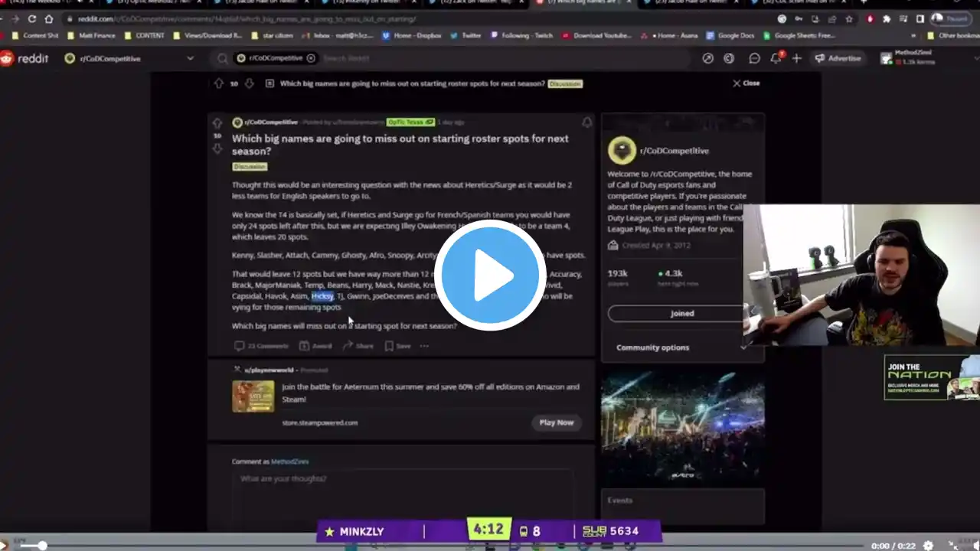
Task: Share the post
Action: click(x=358, y=346)
